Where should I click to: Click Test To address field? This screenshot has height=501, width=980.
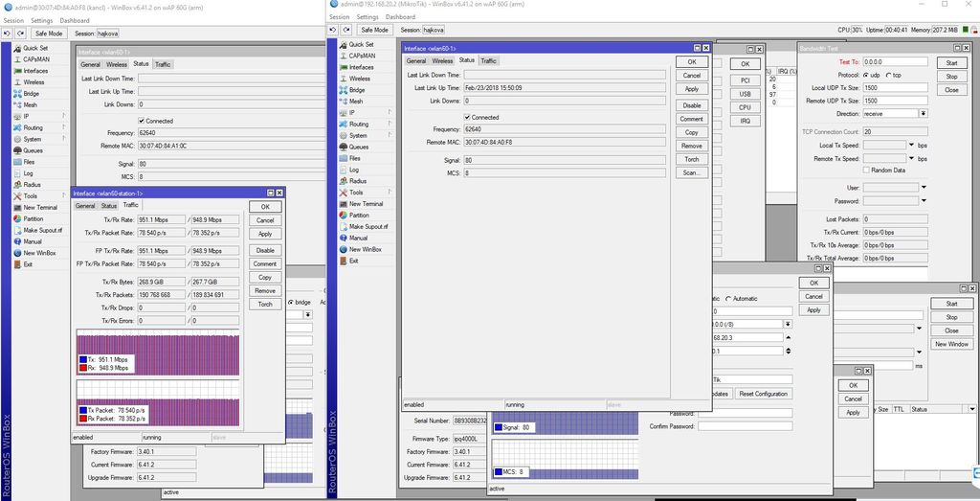895,62
